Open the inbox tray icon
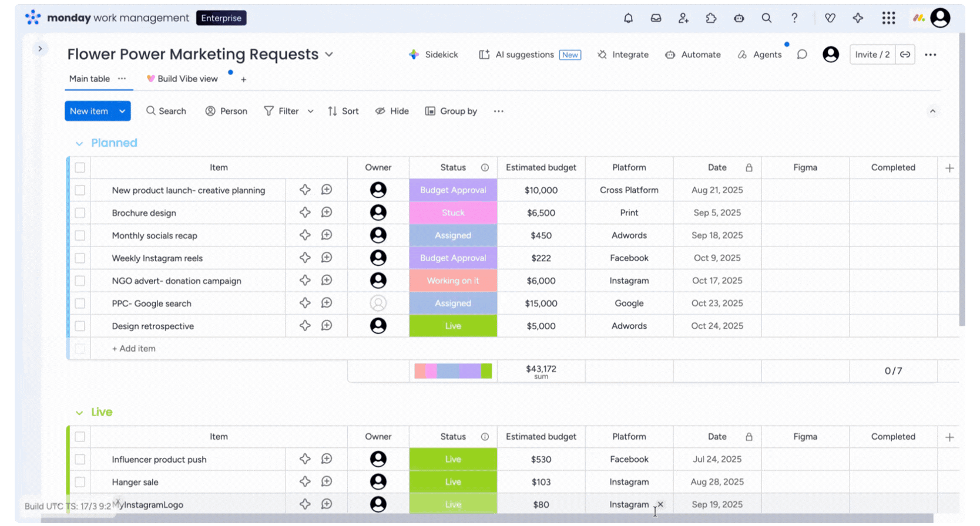Screen dimensions: 980x526 pos(656,18)
